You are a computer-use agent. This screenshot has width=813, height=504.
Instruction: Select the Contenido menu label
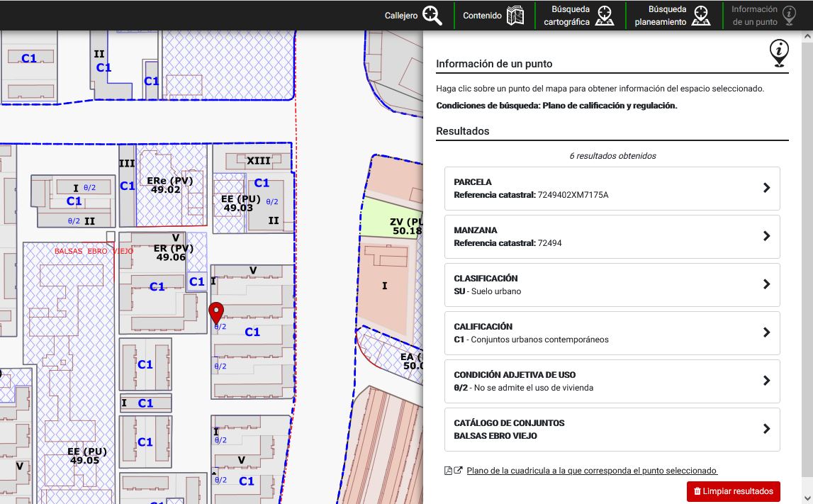482,16
